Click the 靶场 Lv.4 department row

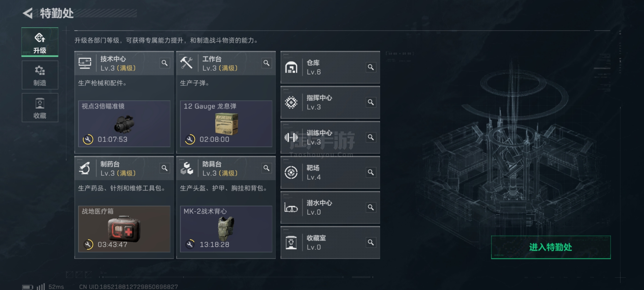(330, 172)
